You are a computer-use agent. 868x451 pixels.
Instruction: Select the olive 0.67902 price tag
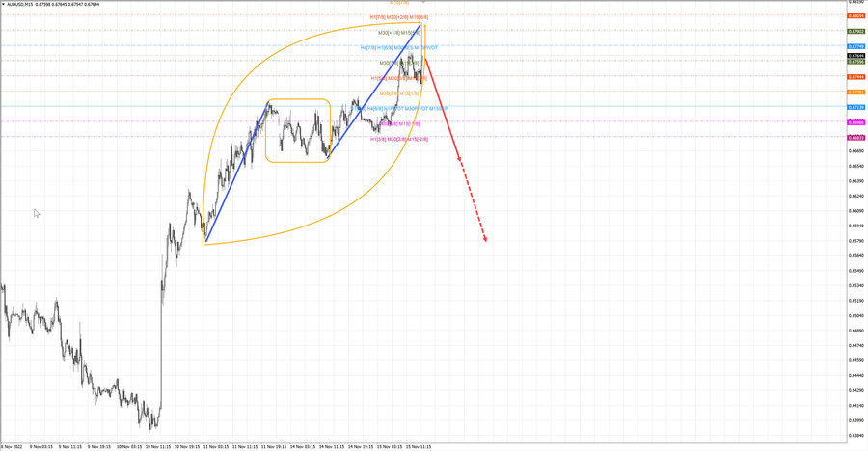pyautogui.click(x=855, y=32)
